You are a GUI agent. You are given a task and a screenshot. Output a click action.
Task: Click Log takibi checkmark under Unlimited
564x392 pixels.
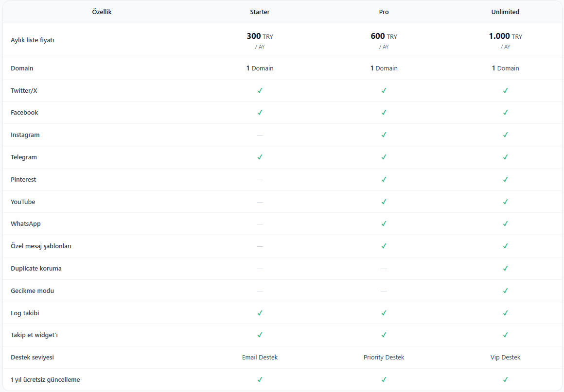pos(505,313)
